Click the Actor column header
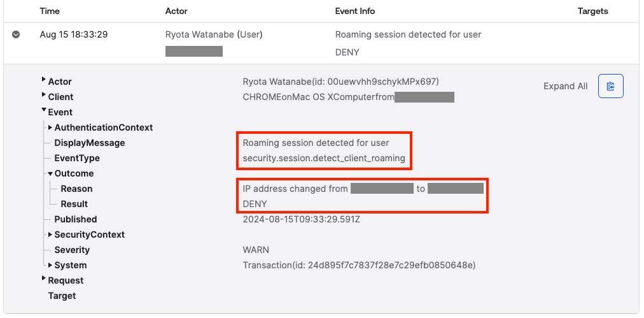This screenshot has height=318, width=644. 176,11
